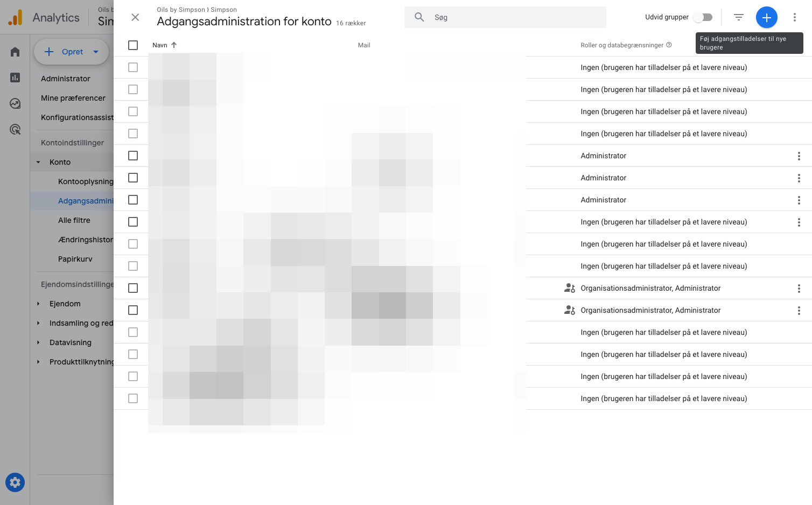The width and height of the screenshot is (812, 505).
Task: Open three-dot menu of first Organisationsadministrator row
Action: tap(799, 289)
